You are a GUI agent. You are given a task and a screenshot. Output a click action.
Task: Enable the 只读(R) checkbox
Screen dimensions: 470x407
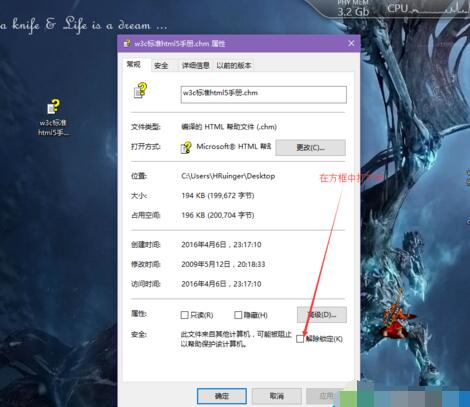(184, 315)
